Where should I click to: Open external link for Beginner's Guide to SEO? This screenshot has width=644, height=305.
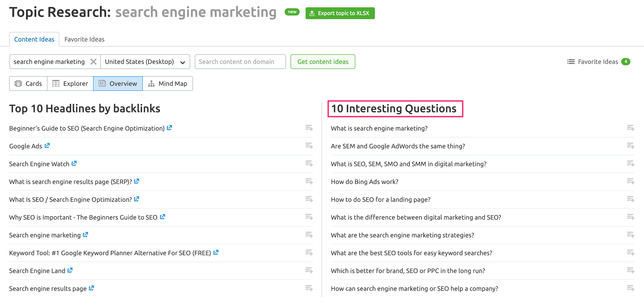169,128
